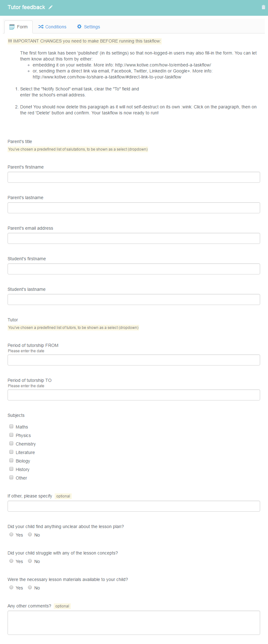Click the Period of tutorship FROM date field
The image size is (268, 644).
(134, 360)
